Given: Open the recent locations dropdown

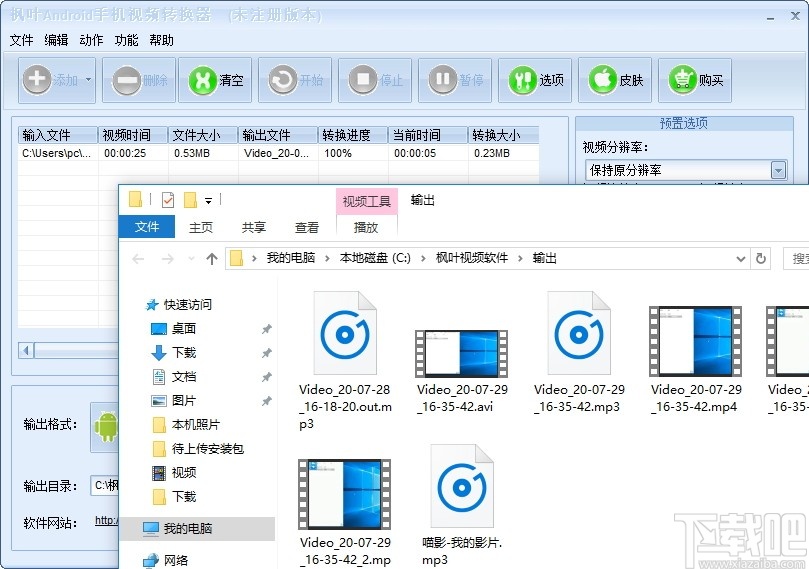Looking at the screenshot, I should 191,258.
